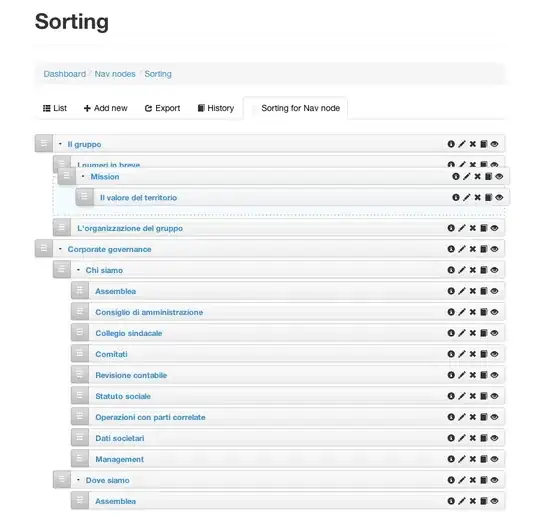The height and width of the screenshot is (522, 540).
Task: Click the drag handle icon of Consiglio di amministrazione
Action: [x=80, y=312]
